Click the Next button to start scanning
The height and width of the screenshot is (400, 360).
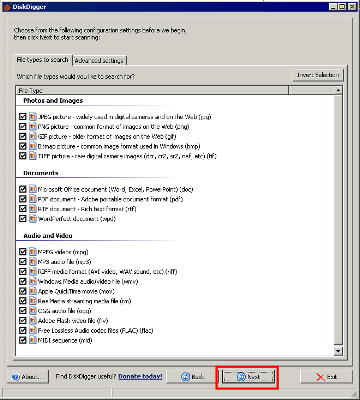point(248,377)
